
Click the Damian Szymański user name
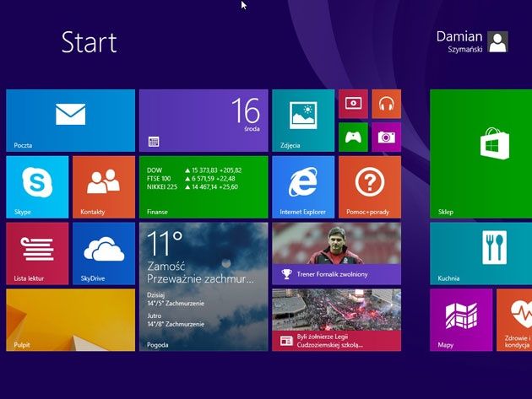click(x=459, y=41)
